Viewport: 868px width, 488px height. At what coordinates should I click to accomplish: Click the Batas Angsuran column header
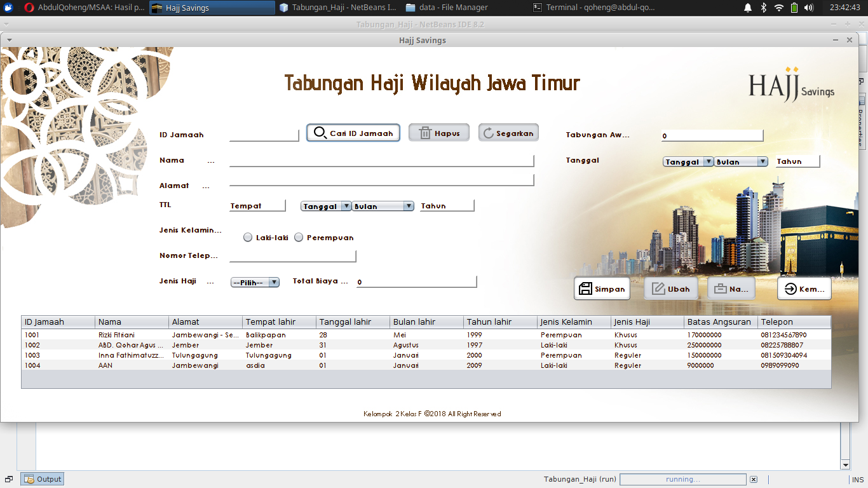tap(721, 322)
